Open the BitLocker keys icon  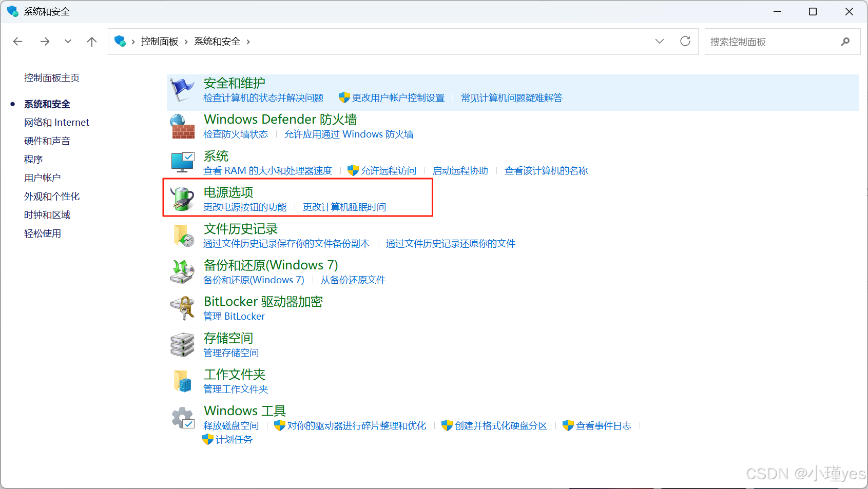(x=182, y=308)
